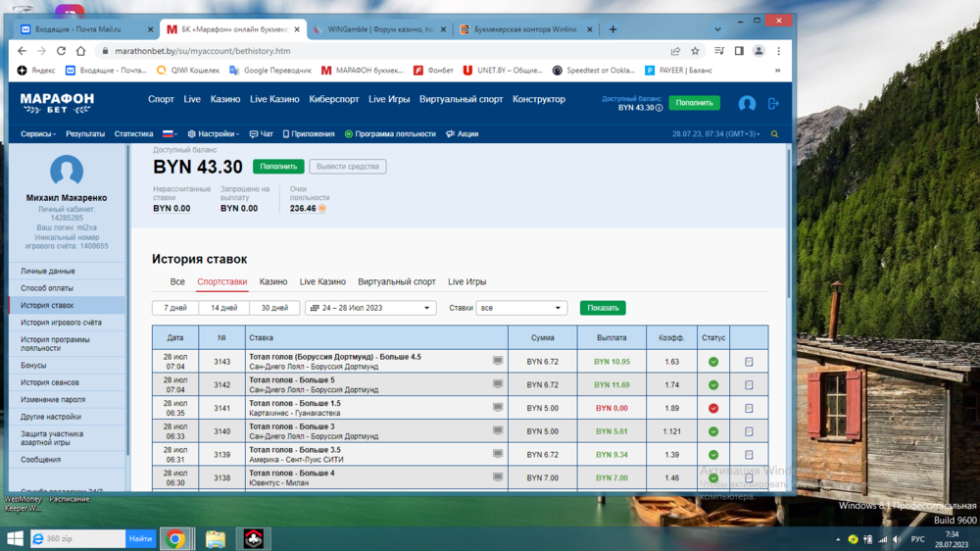Viewport: 980px width, 551px height.
Task: Open site search magnifier icon
Action: point(774,134)
